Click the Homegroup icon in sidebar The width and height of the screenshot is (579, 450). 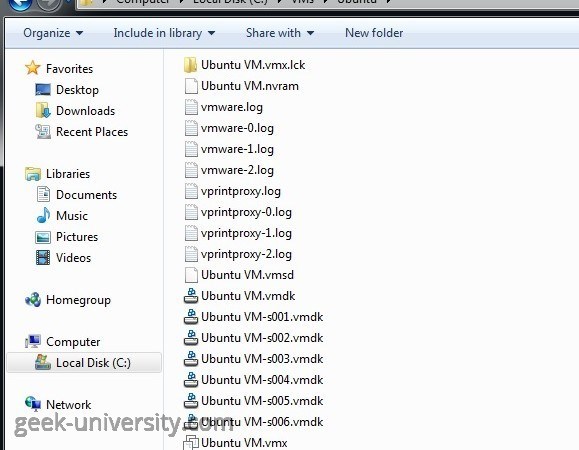point(33,300)
